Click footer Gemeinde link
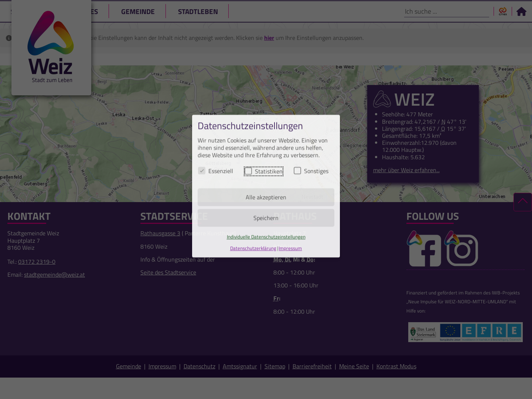Viewport: 532px width, 399px height. (x=129, y=366)
